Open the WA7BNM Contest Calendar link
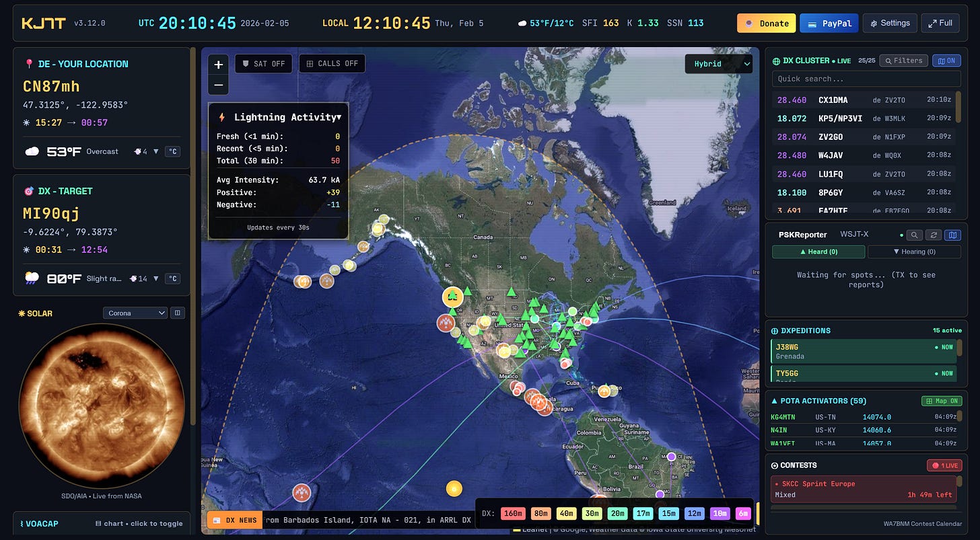The width and height of the screenshot is (980, 540). pos(923,524)
